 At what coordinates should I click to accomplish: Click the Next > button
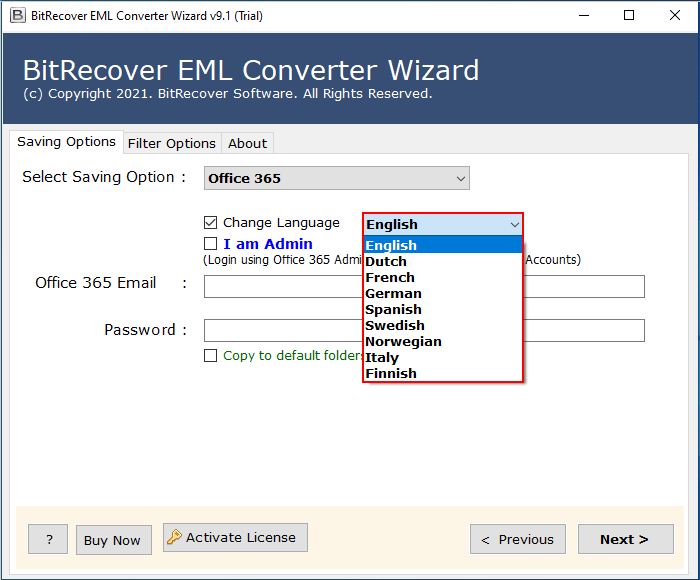tap(624, 539)
